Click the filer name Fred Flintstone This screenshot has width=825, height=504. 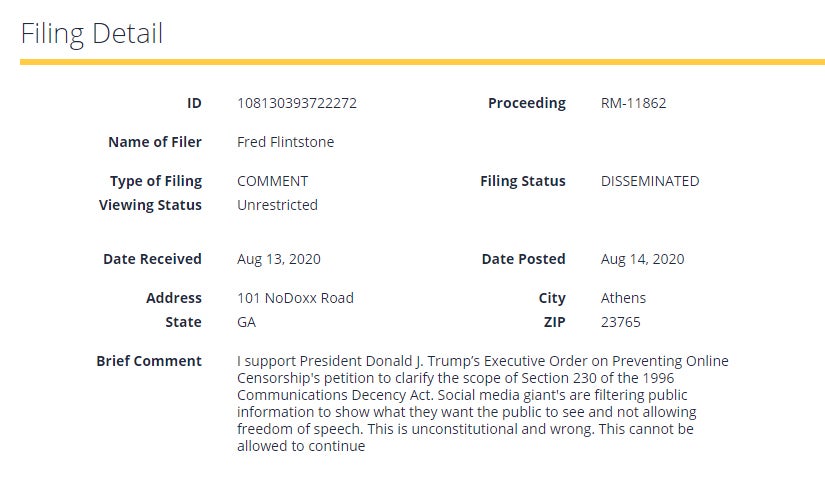[285, 142]
